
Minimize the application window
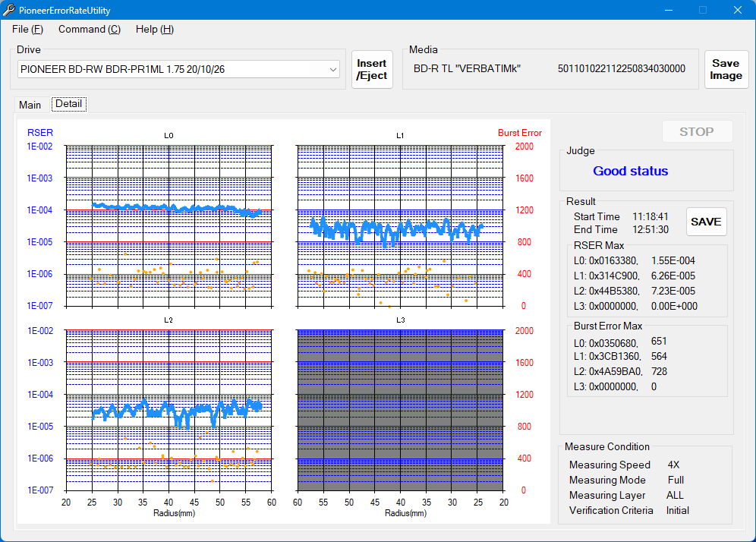pyautogui.click(x=669, y=10)
